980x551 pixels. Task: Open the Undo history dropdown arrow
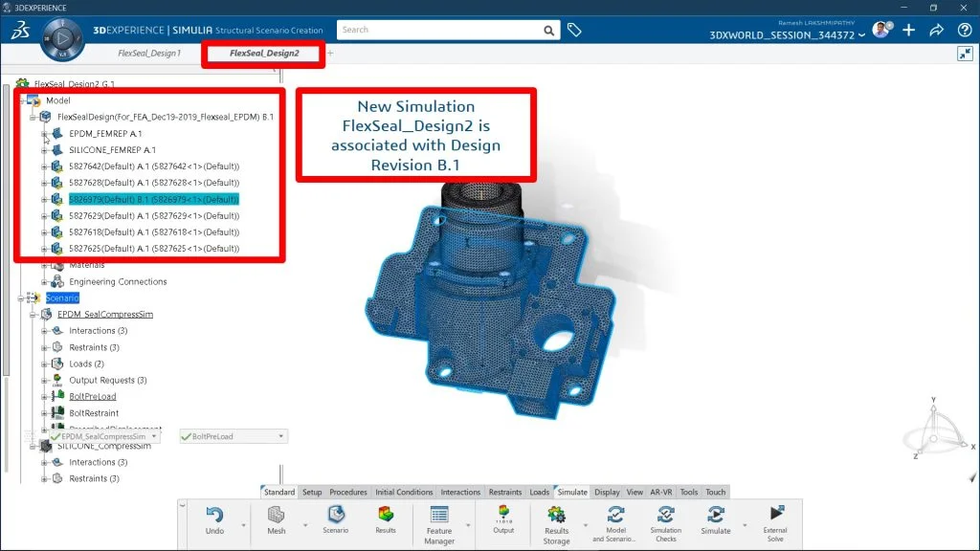(x=244, y=525)
